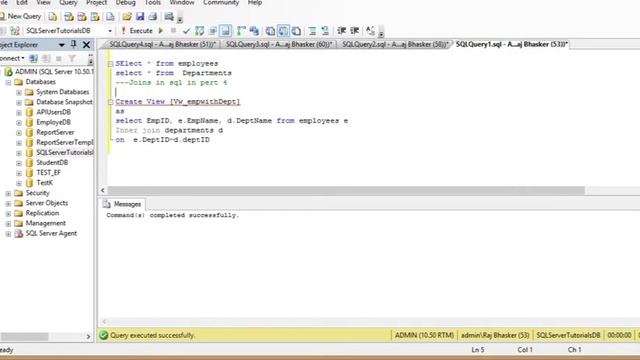Click the query editor horizontal scrollbar
Image resolution: width=640 pixels, height=360 pixels.
346,190
